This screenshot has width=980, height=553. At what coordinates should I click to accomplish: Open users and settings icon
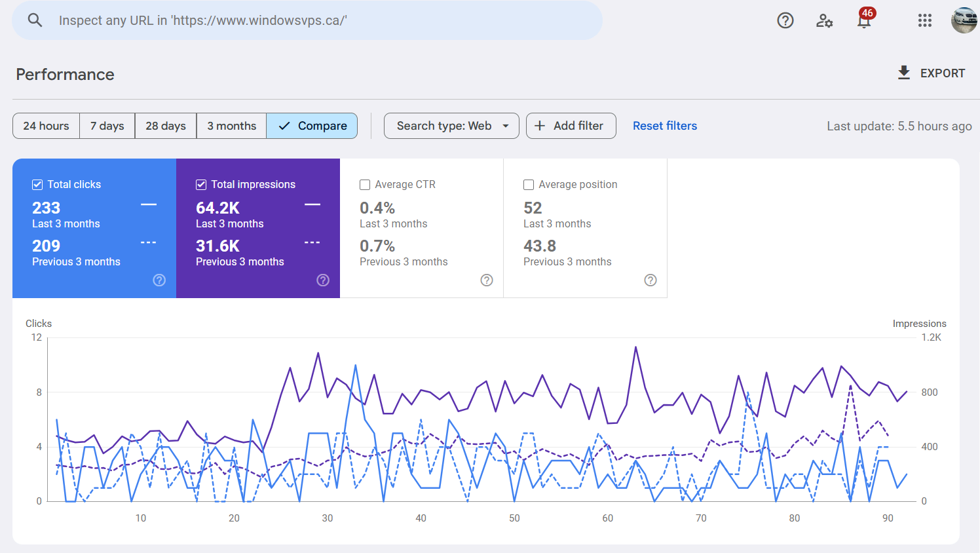(824, 20)
